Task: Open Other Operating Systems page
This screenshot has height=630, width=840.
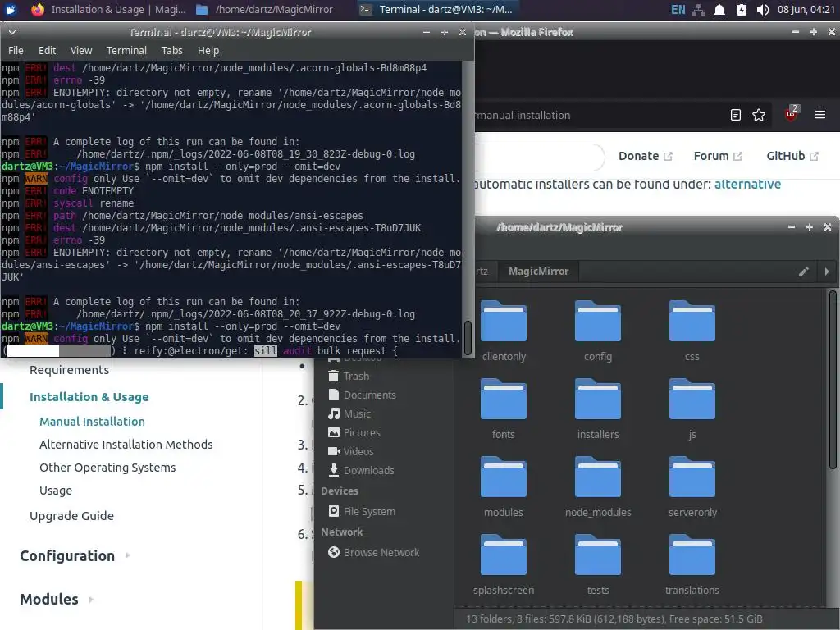Action: [x=107, y=468]
